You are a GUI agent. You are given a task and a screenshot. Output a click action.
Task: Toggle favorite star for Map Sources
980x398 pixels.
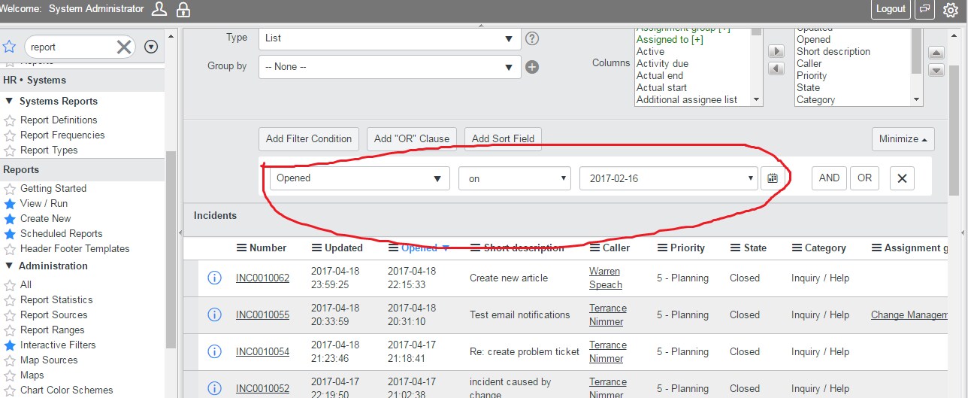pyautogui.click(x=10, y=360)
